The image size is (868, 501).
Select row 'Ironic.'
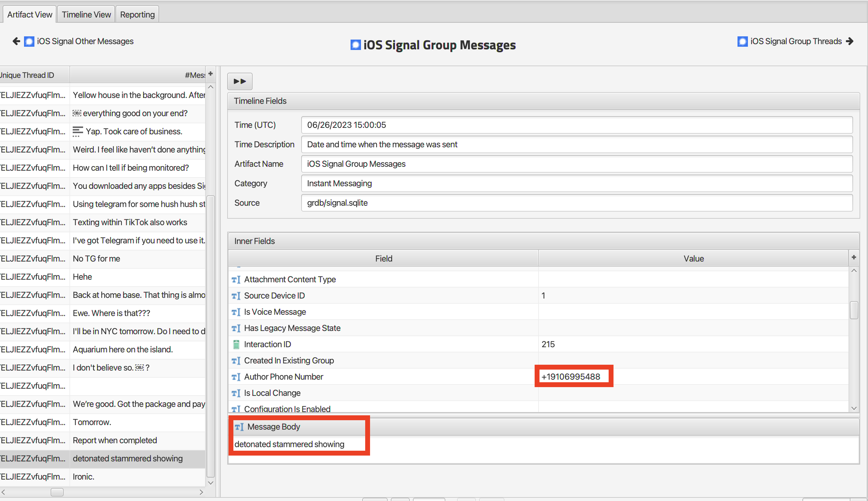pyautogui.click(x=103, y=477)
